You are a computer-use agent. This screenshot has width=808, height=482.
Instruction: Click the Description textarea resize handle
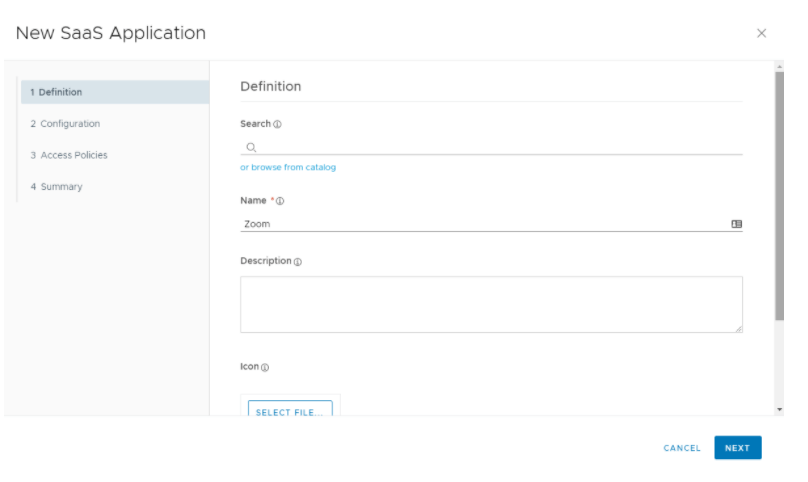tap(738, 328)
